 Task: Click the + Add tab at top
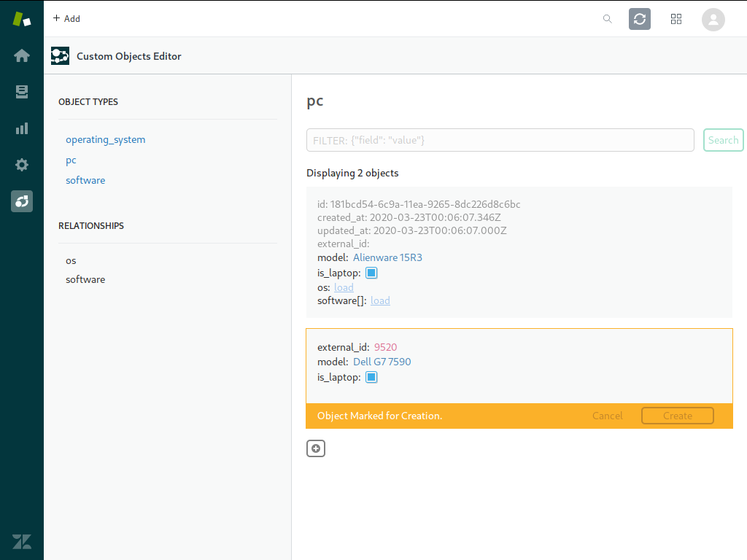pyautogui.click(x=66, y=19)
